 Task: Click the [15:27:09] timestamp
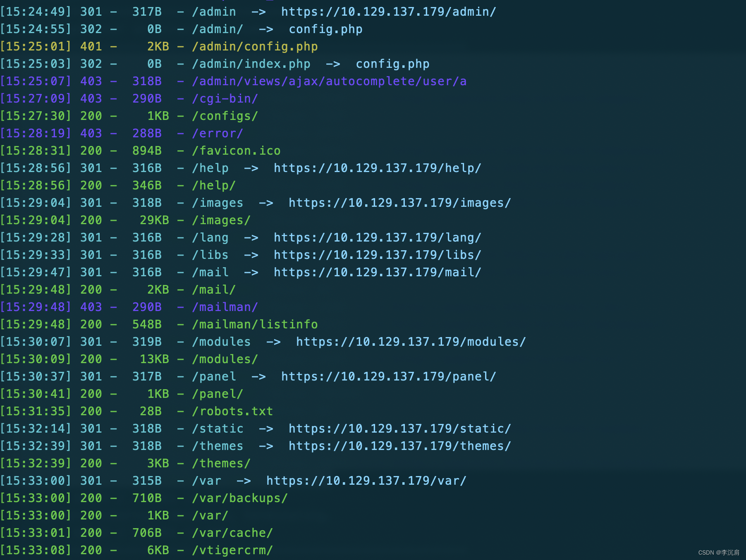tap(36, 98)
